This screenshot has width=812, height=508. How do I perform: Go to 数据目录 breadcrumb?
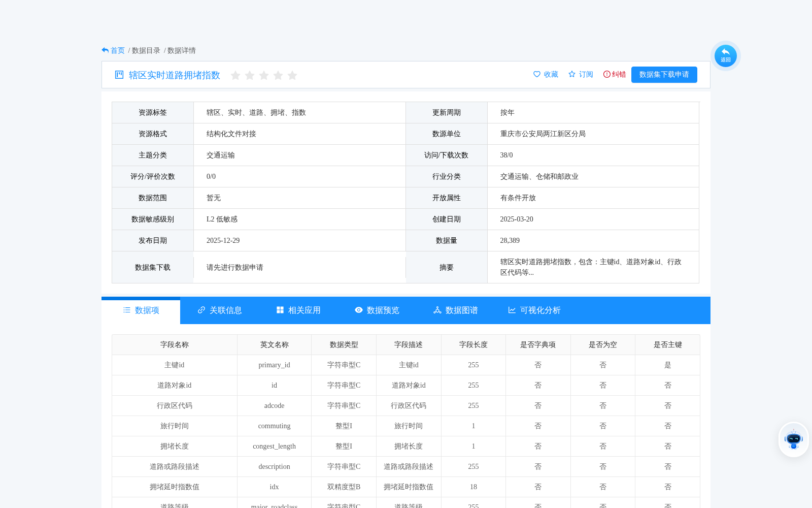coord(146,50)
